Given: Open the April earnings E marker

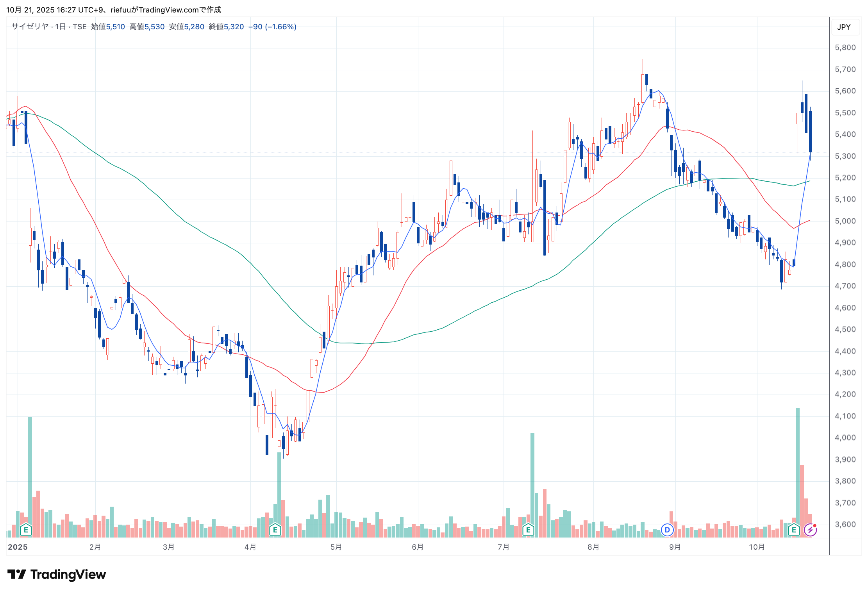Looking at the screenshot, I should tap(275, 530).
